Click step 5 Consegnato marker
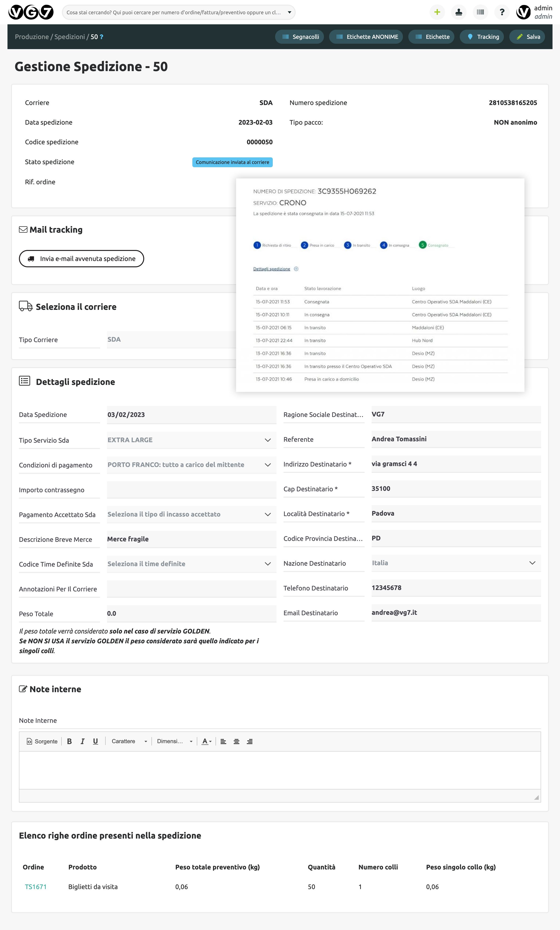The height and width of the screenshot is (930, 560). tap(423, 245)
